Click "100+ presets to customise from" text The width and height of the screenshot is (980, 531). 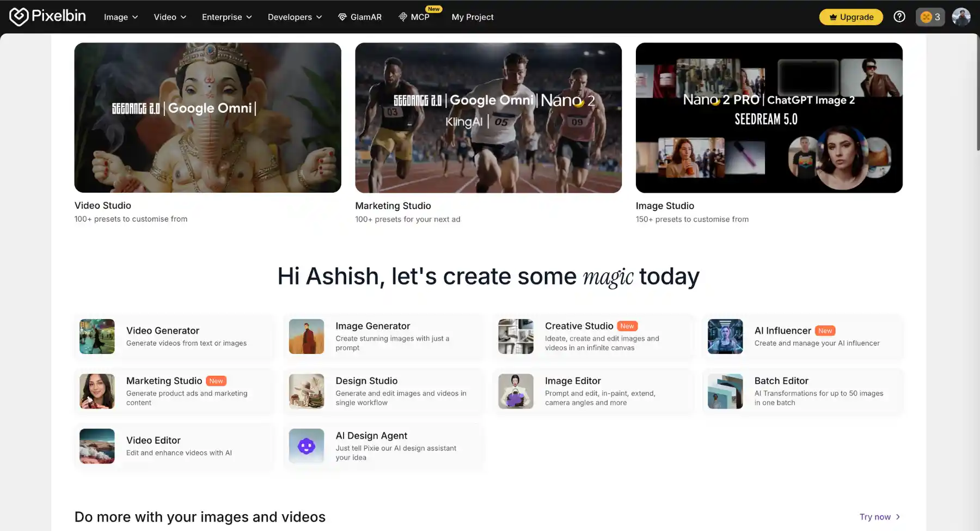tap(131, 219)
